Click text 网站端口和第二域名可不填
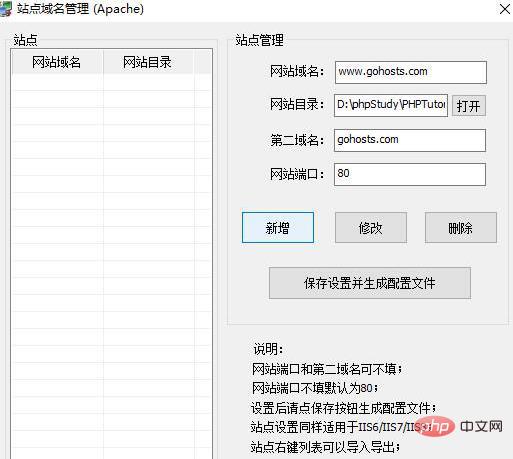Image resolution: width=513 pixels, height=459 pixels. point(327,369)
